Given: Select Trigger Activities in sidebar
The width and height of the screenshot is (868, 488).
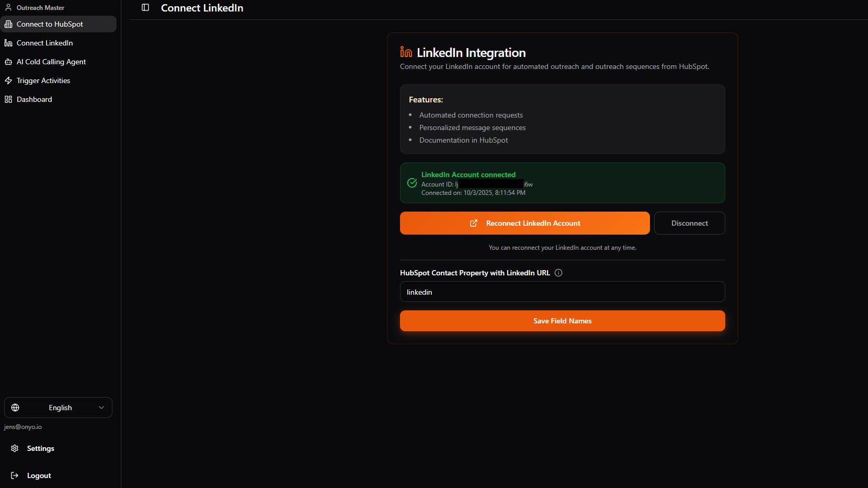Looking at the screenshot, I should (x=43, y=80).
